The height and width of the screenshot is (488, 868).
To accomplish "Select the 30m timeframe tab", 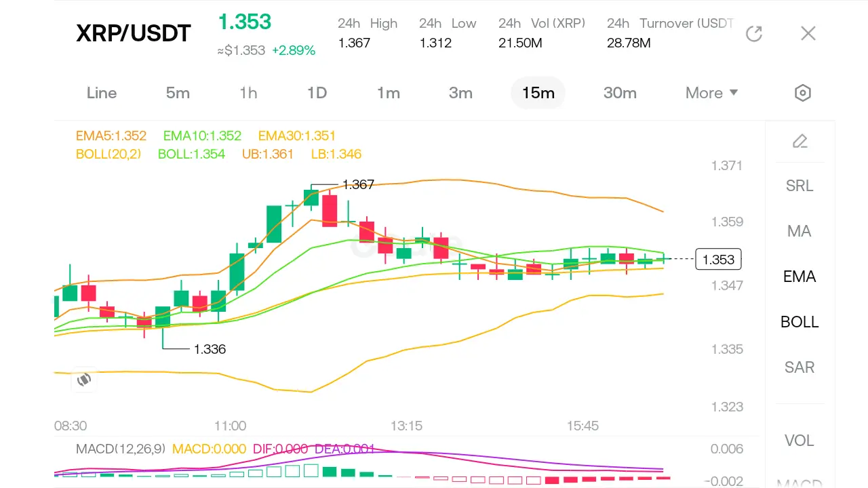I will (620, 93).
